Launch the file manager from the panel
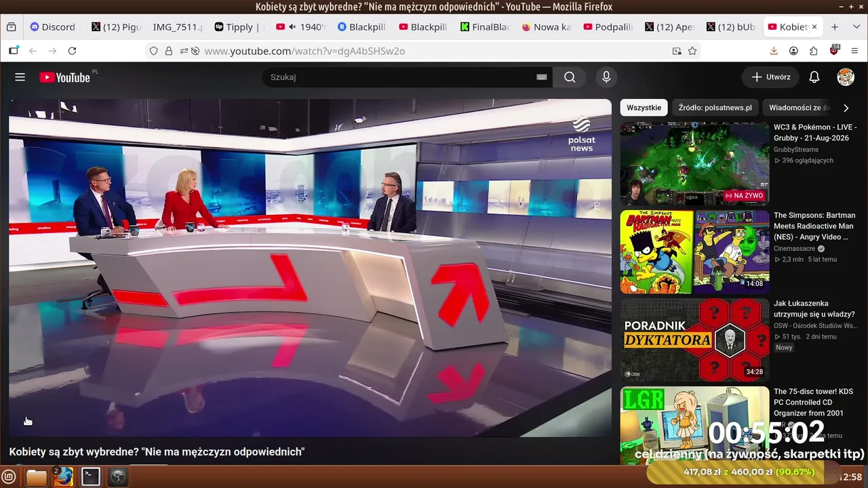The height and width of the screenshot is (488, 868). (37, 477)
